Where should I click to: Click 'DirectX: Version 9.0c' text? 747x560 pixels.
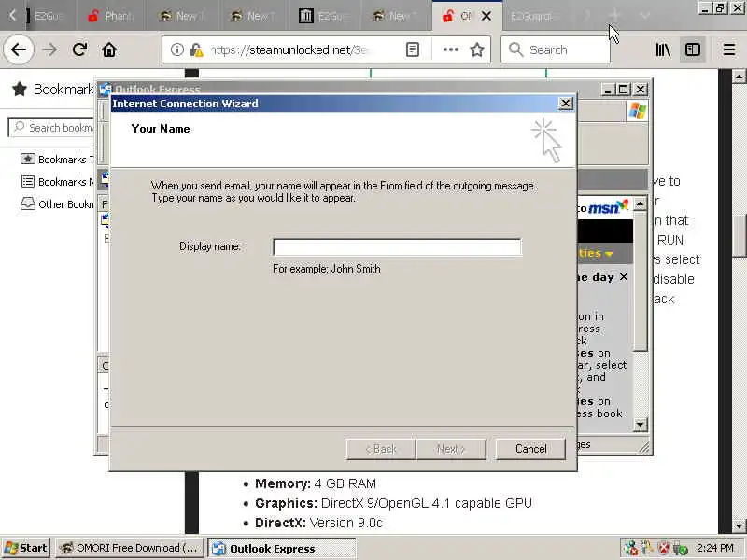pyautogui.click(x=318, y=523)
